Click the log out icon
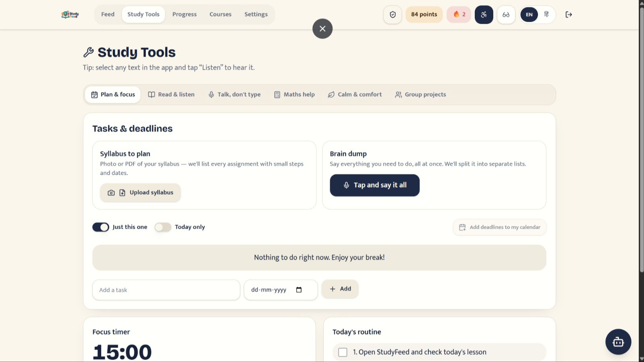 [x=569, y=14]
